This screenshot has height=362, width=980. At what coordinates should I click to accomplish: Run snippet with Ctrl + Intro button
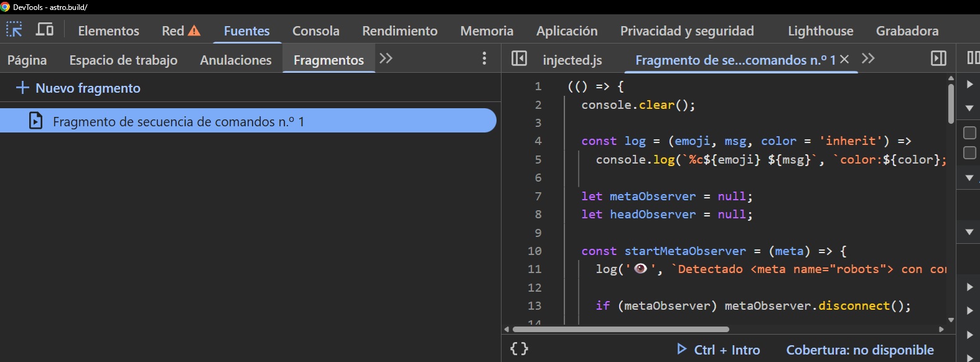[x=719, y=350]
